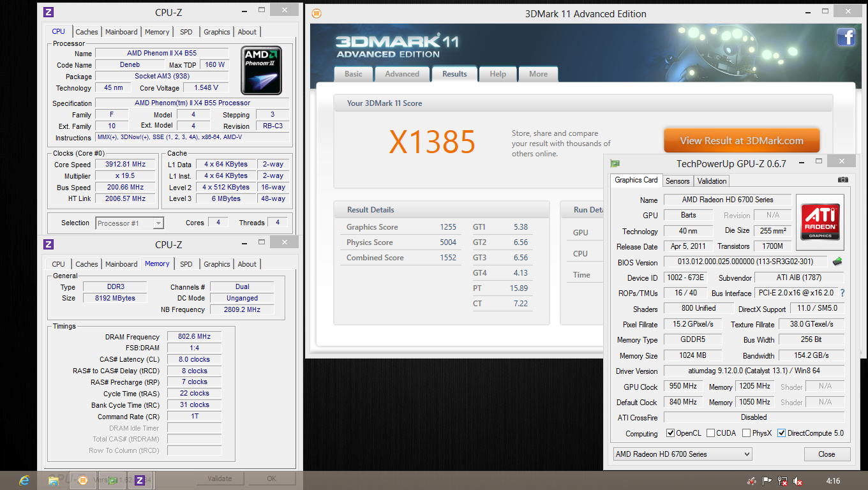Click the GPU-Z taskbar button
Viewport: 868px width, 490px height.
click(x=112, y=480)
